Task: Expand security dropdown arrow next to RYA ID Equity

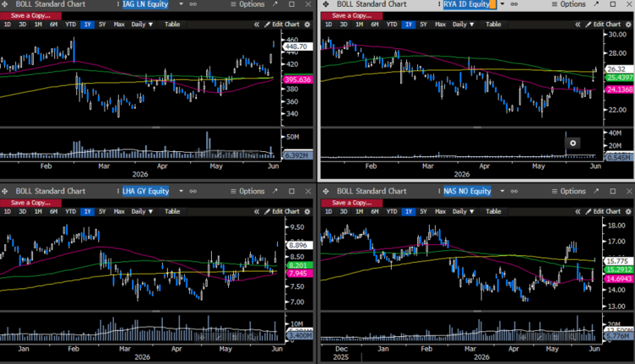Action: pos(502,4)
